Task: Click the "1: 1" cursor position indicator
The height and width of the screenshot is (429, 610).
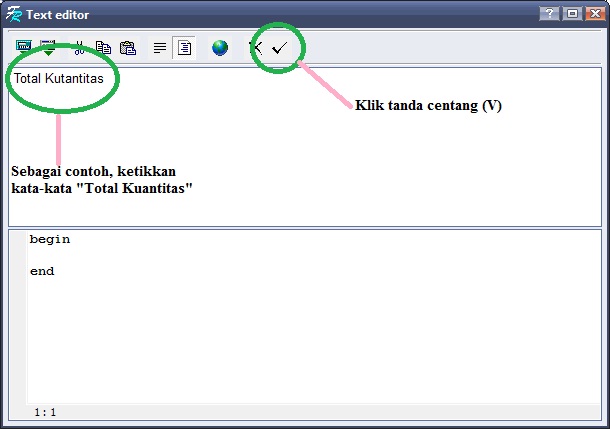Action: pos(45,412)
